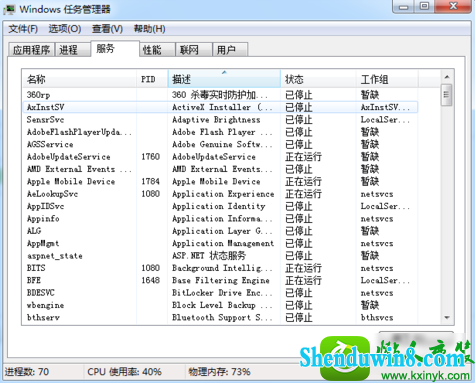Viewport: 475px width, 383px height.
Task: Select the SensrSvc service row
Action: (220, 120)
